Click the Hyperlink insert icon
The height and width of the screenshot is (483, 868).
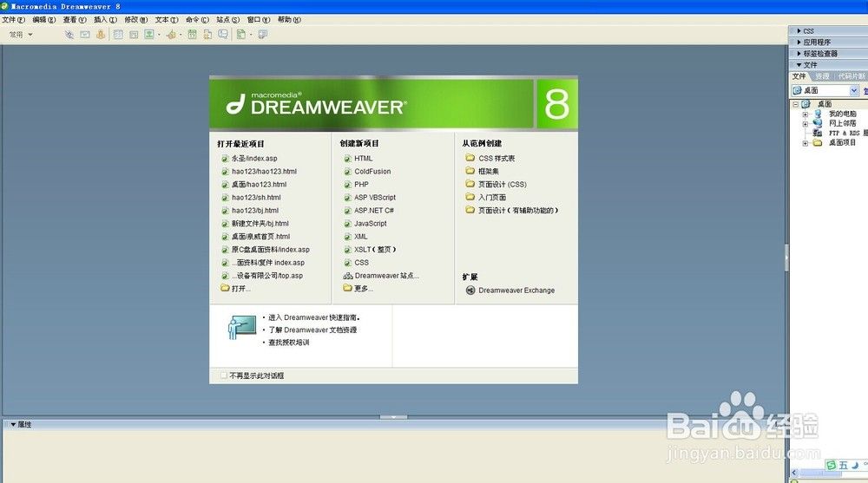69,35
